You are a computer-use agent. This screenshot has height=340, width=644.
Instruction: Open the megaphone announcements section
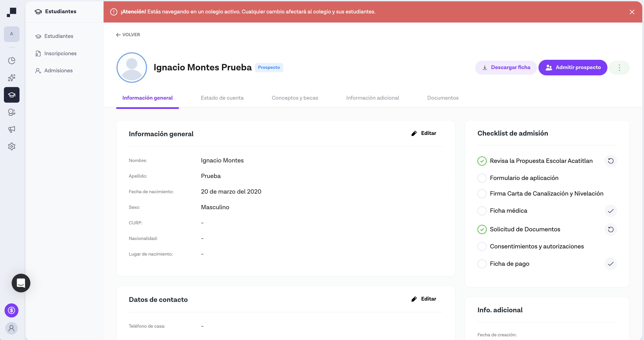(11, 129)
